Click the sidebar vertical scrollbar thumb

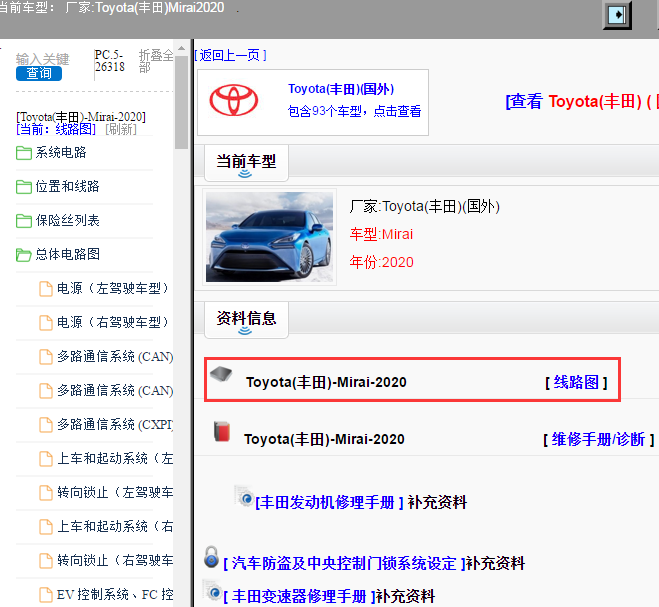click(181, 102)
